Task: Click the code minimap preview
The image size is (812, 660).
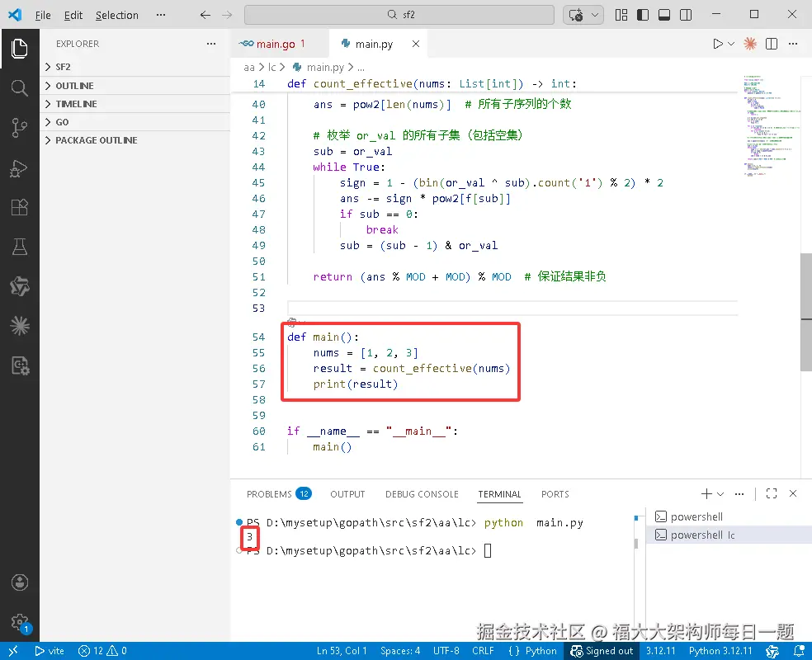Action: 771,125
